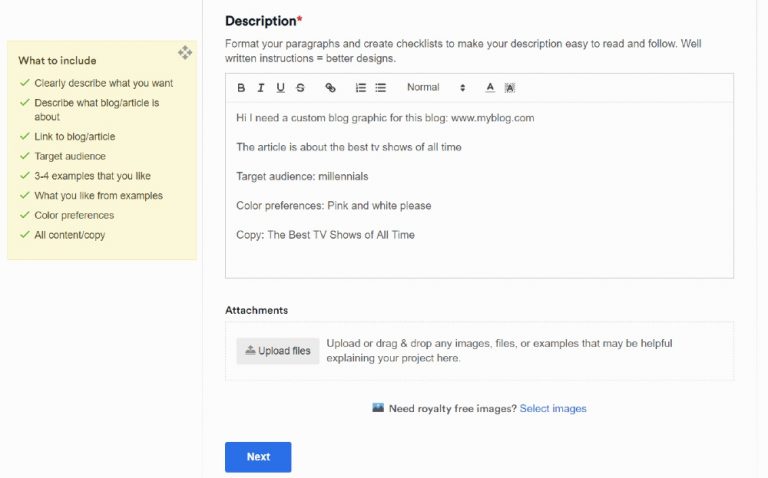Open the text color picker
768x478 pixels.
click(490, 88)
